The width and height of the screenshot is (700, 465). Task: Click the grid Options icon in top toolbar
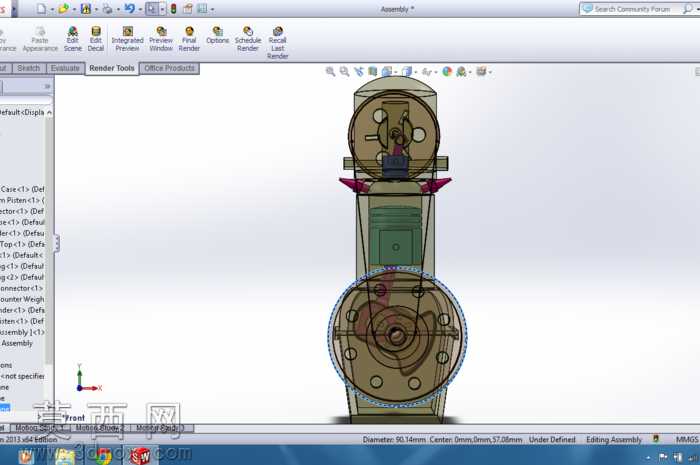point(202,8)
